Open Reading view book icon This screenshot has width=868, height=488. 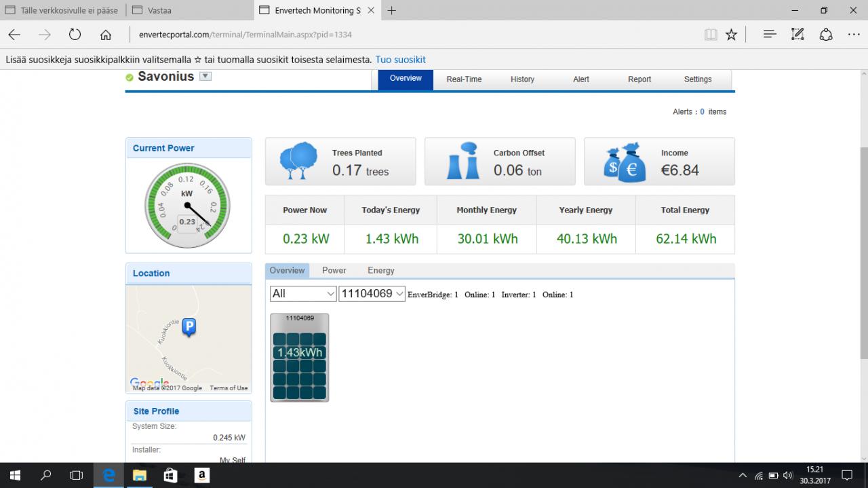pos(711,35)
